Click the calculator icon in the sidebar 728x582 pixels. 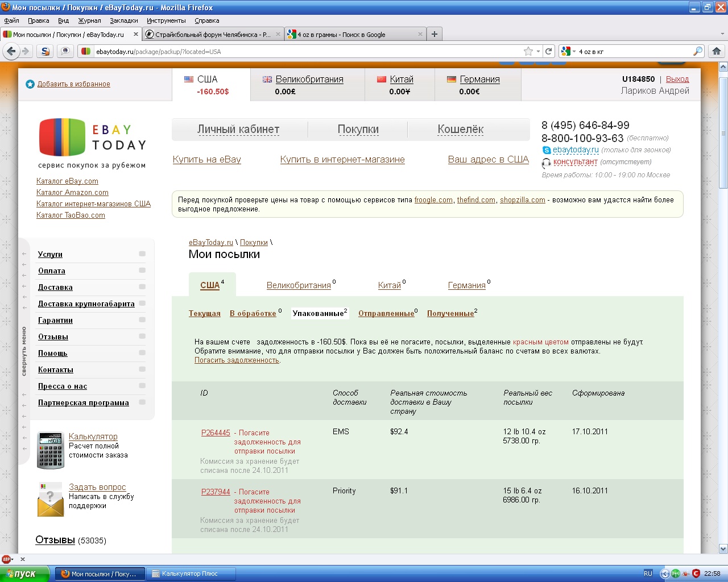[50, 450]
